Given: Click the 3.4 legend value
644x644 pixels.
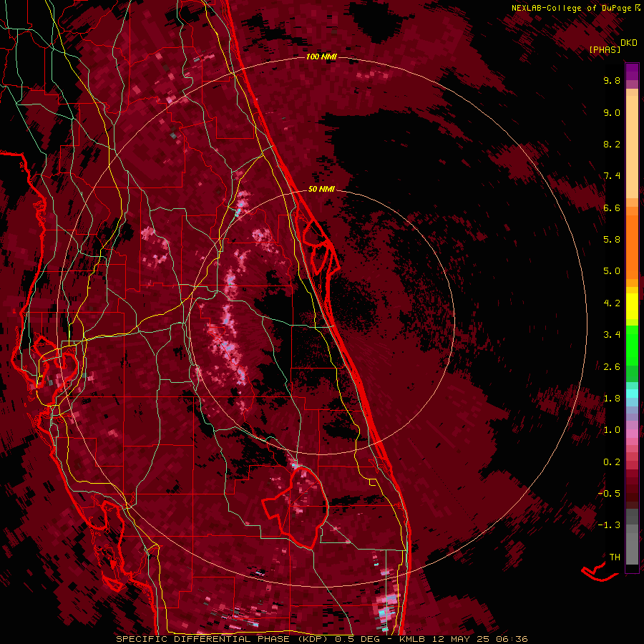Looking at the screenshot, I should point(612,335).
